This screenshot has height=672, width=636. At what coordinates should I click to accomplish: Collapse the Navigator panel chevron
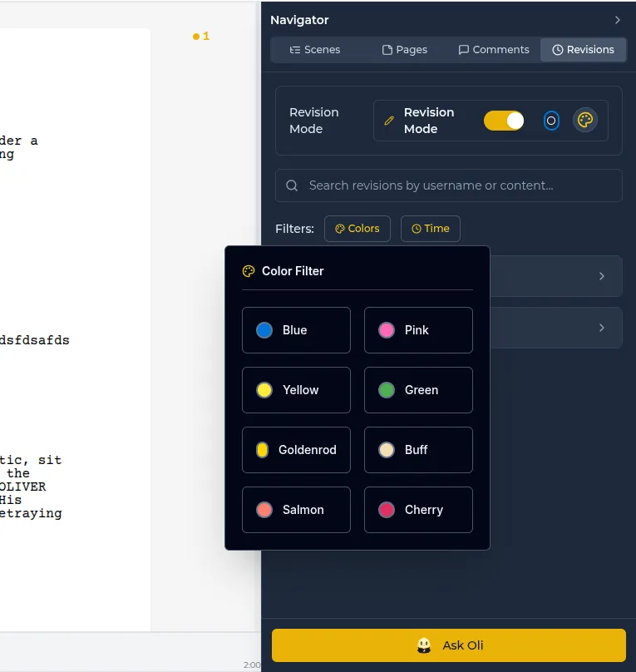tap(617, 20)
